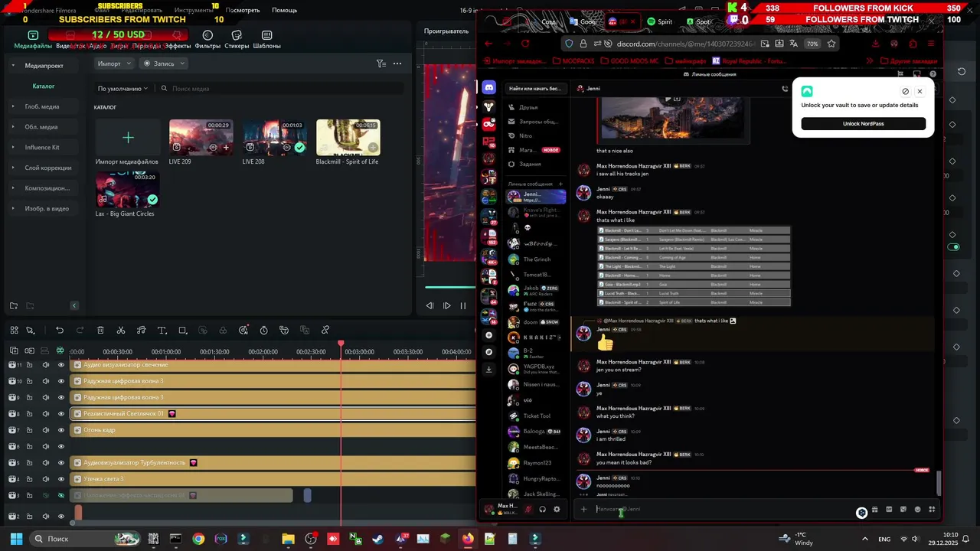This screenshot has width=980, height=551.
Task: Select the Каталог item in media tree
Action: (x=44, y=86)
